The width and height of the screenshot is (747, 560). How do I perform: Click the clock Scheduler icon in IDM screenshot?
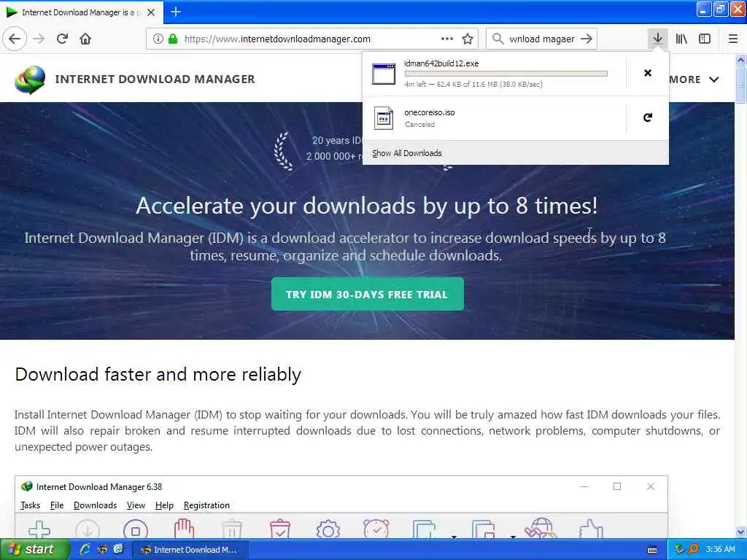(376, 529)
